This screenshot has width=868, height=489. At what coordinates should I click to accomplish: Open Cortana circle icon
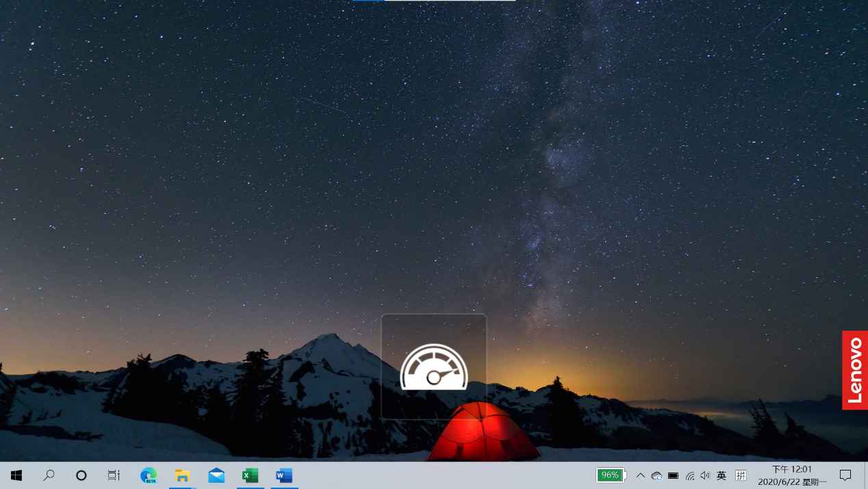(x=81, y=475)
